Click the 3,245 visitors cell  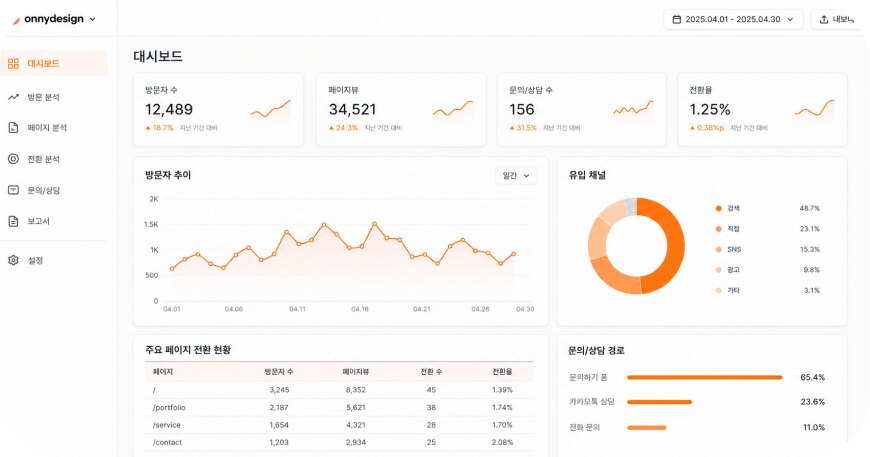coord(279,390)
